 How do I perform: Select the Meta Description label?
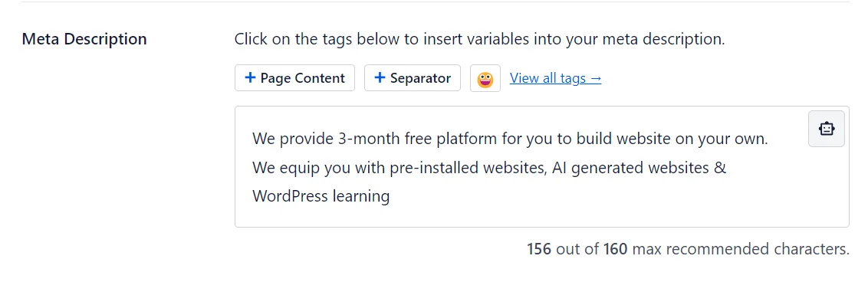(84, 39)
